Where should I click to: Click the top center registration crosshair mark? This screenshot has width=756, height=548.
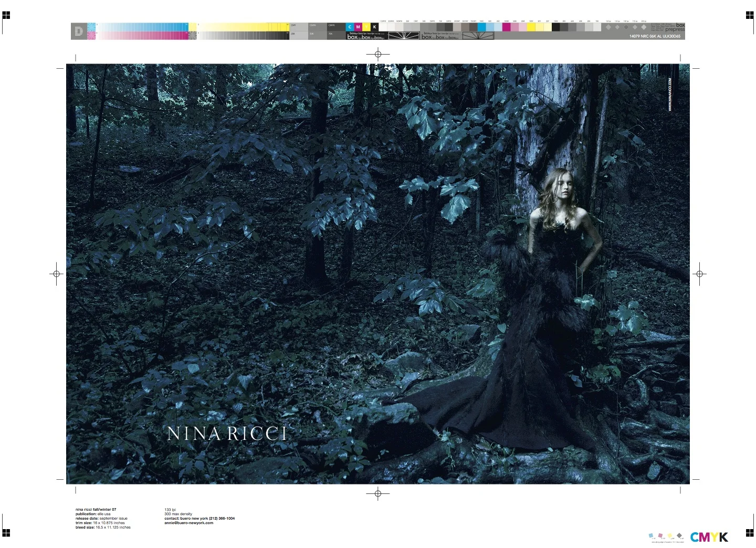click(x=377, y=54)
